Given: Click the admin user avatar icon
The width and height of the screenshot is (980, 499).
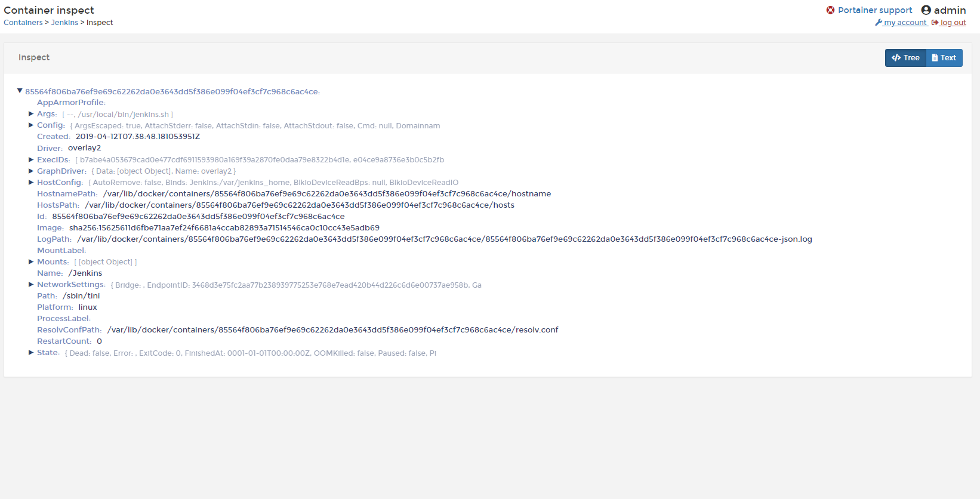Looking at the screenshot, I should point(926,10).
